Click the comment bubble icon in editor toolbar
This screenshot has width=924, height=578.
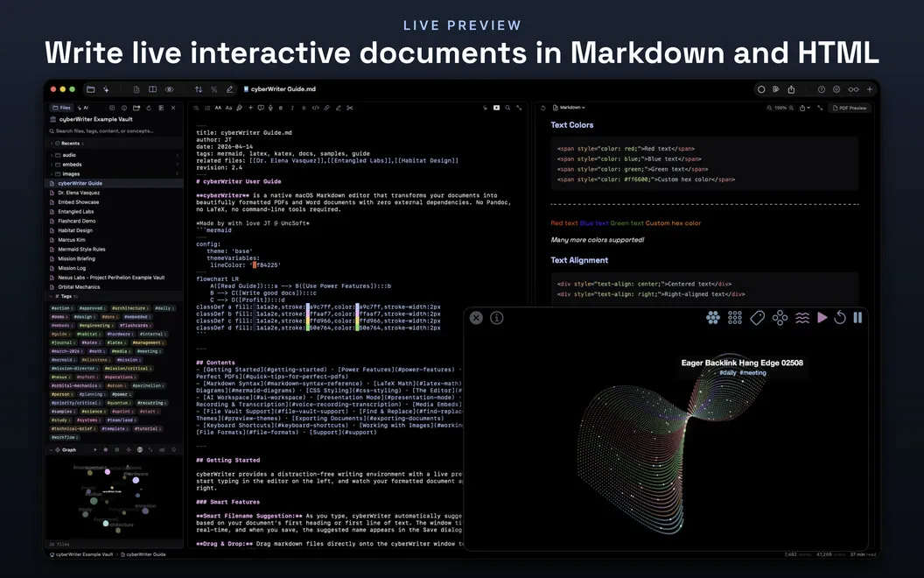click(261, 108)
